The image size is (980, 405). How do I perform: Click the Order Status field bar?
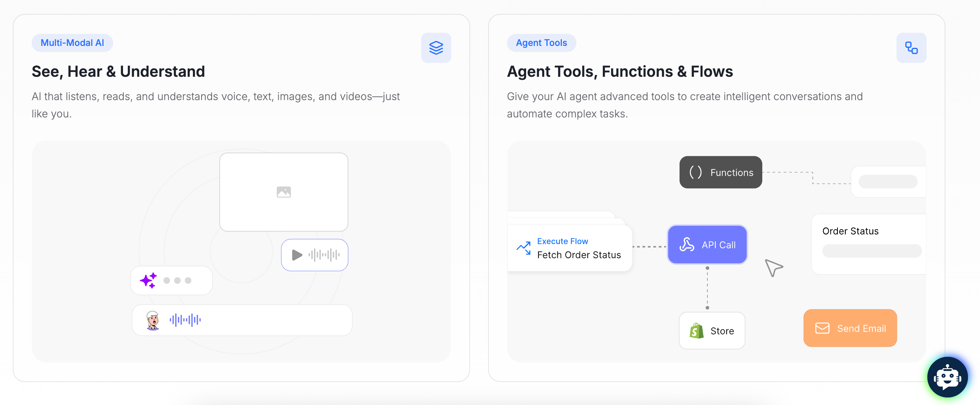[871, 251]
